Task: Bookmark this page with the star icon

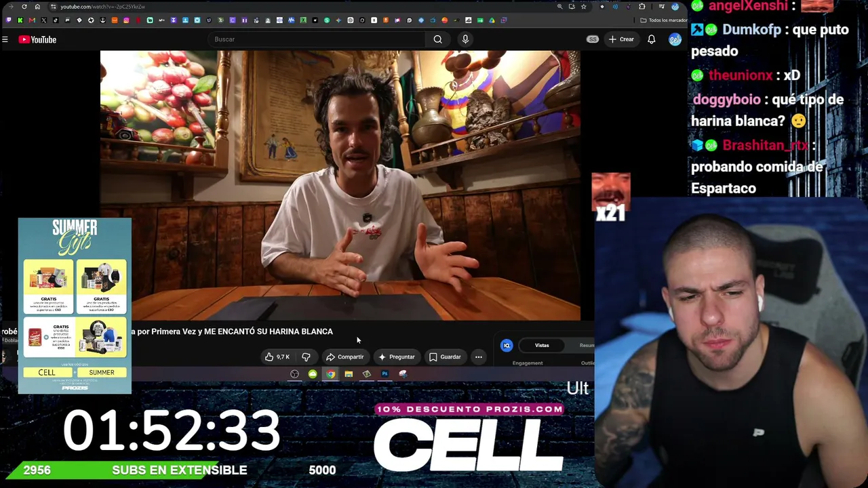Action: pos(583,7)
